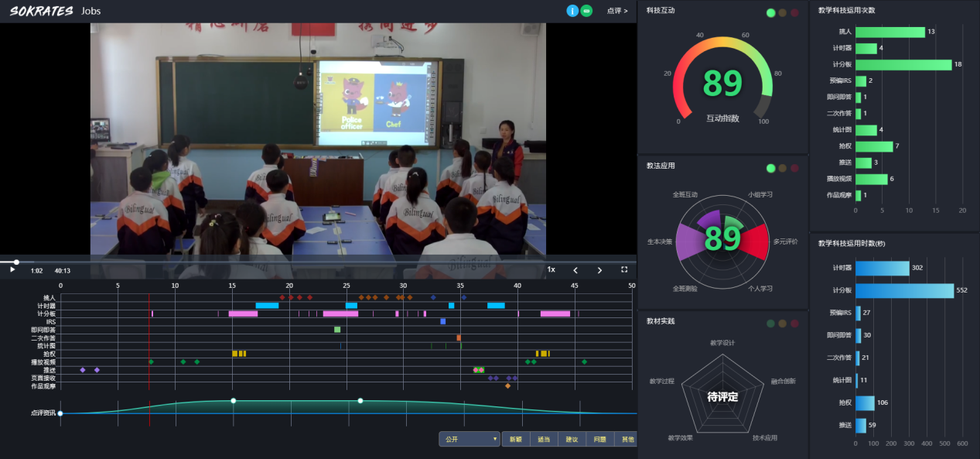Viewport: 980px width, 459px height.
Task: Change the 1x playback speed
Action: pyautogui.click(x=551, y=270)
